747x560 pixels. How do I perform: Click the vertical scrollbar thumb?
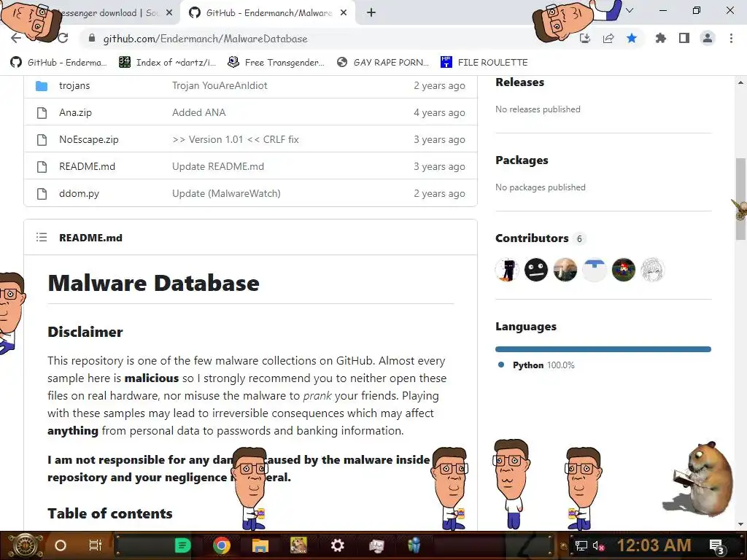tap(741, 199)
